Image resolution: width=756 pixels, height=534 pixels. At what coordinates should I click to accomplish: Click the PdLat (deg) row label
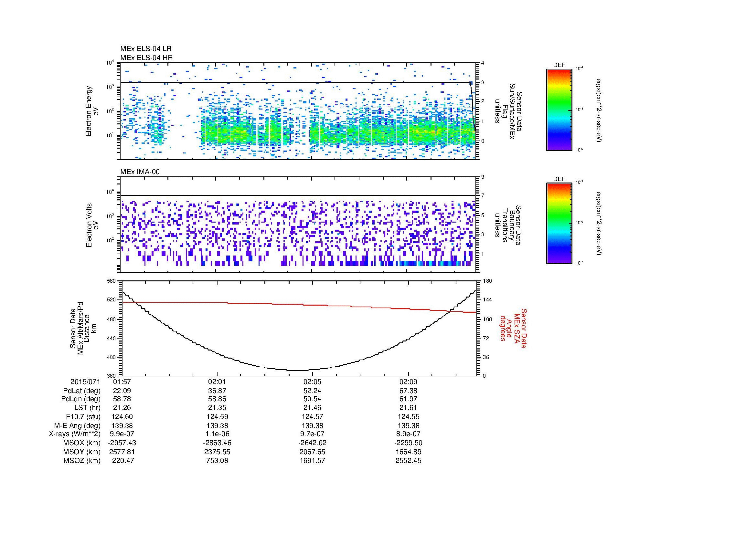pos(82,391)
